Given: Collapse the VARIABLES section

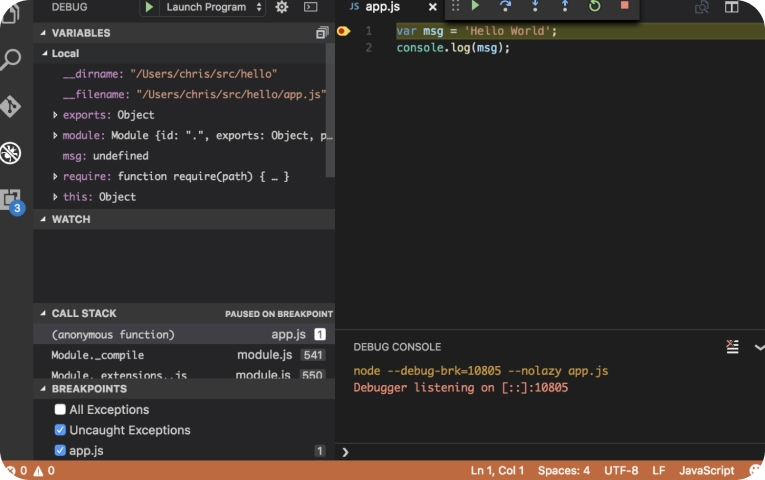Looking at the screenshot, I should tap(43, 33).
